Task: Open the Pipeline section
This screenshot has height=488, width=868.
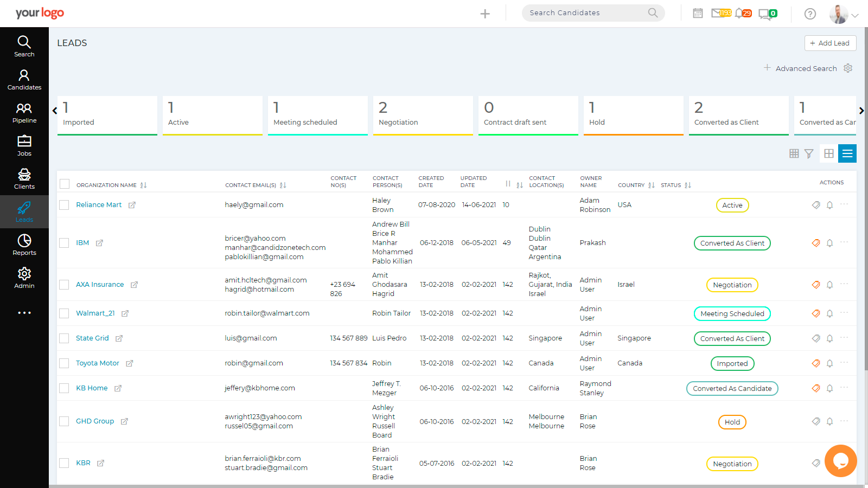Action: [24, 113]
